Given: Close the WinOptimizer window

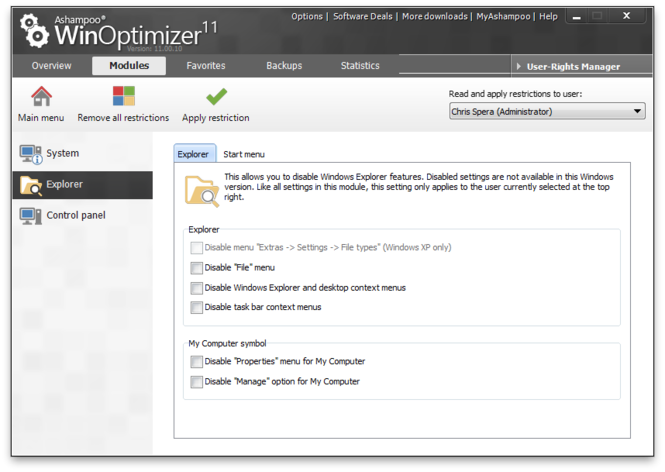Looking at the screenshot, I should click(626, 16).
